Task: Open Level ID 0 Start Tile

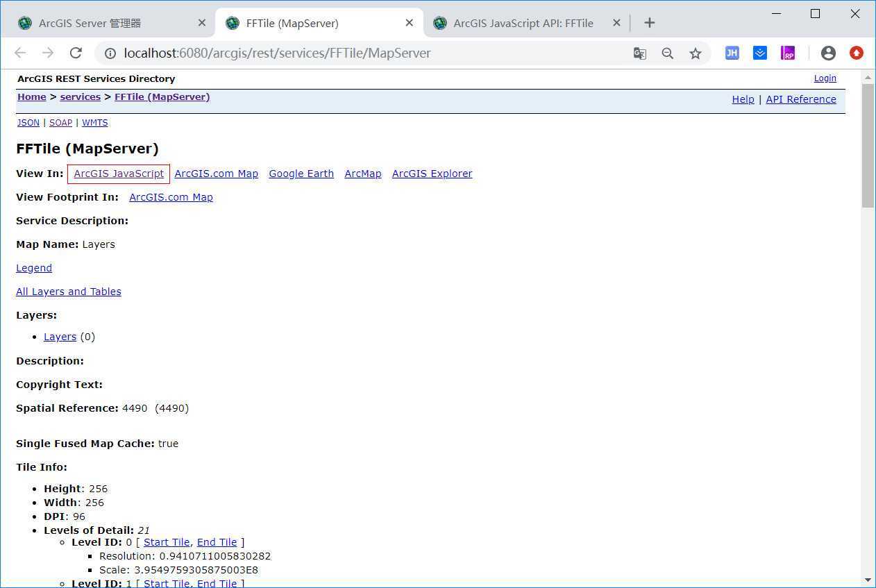Action: click(167, 542)
